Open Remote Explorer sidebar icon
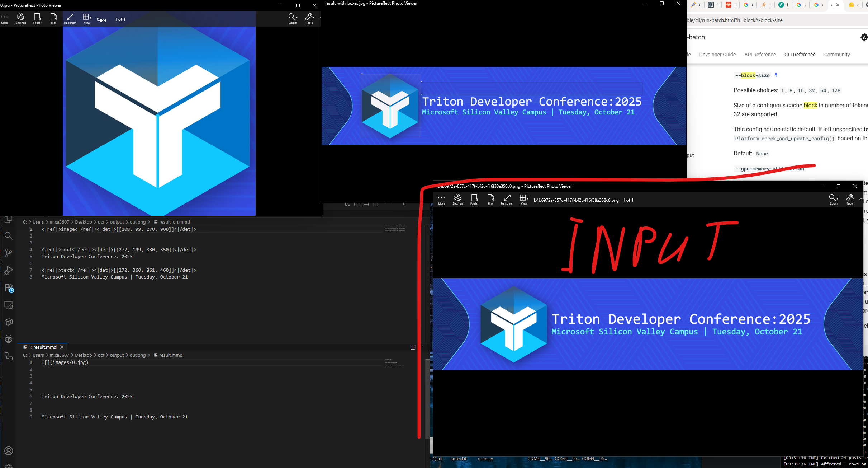Image resolution: width=868 pixels, height=468 pixels. click(9, 305)
